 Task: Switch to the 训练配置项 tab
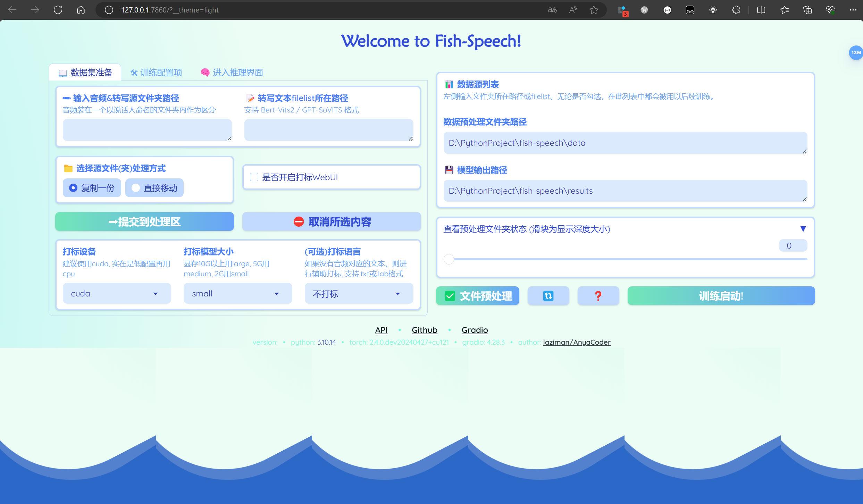point(157,72)
